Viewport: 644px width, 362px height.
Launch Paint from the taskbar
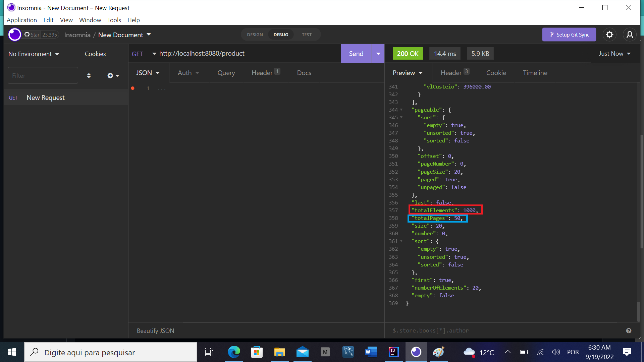click(439, 352)
